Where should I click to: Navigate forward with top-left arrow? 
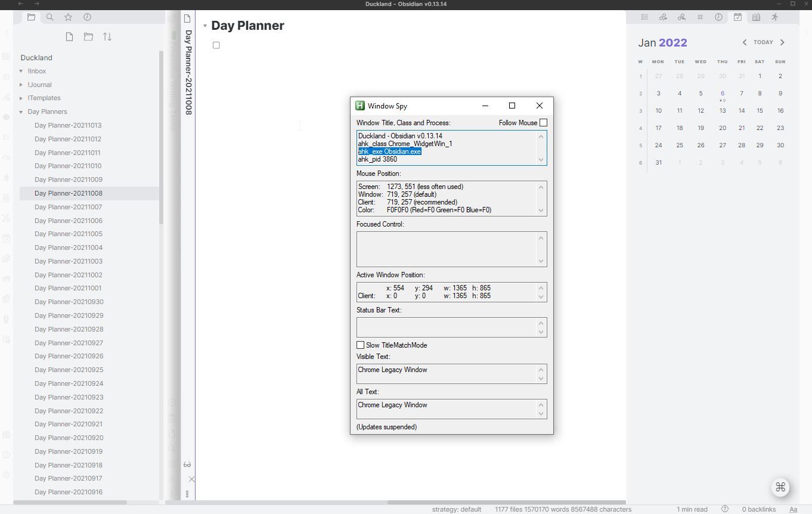[36, 4]
